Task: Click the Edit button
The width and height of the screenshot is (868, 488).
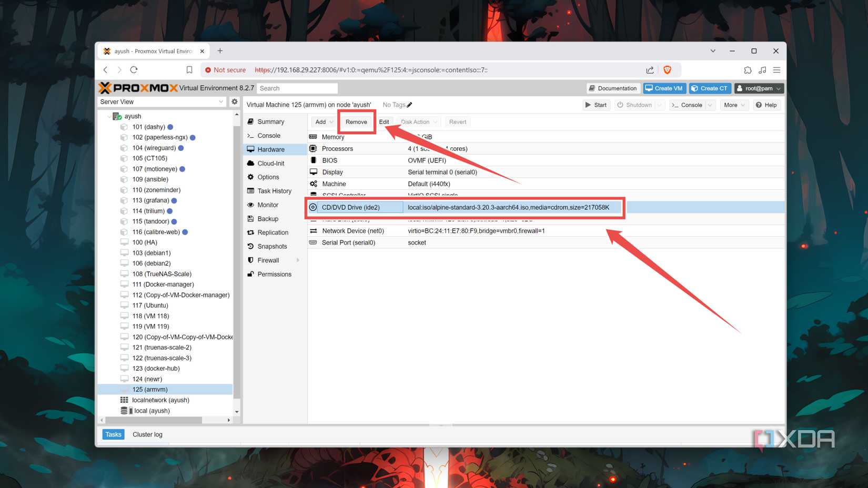Action: click(x=384, y=122)
